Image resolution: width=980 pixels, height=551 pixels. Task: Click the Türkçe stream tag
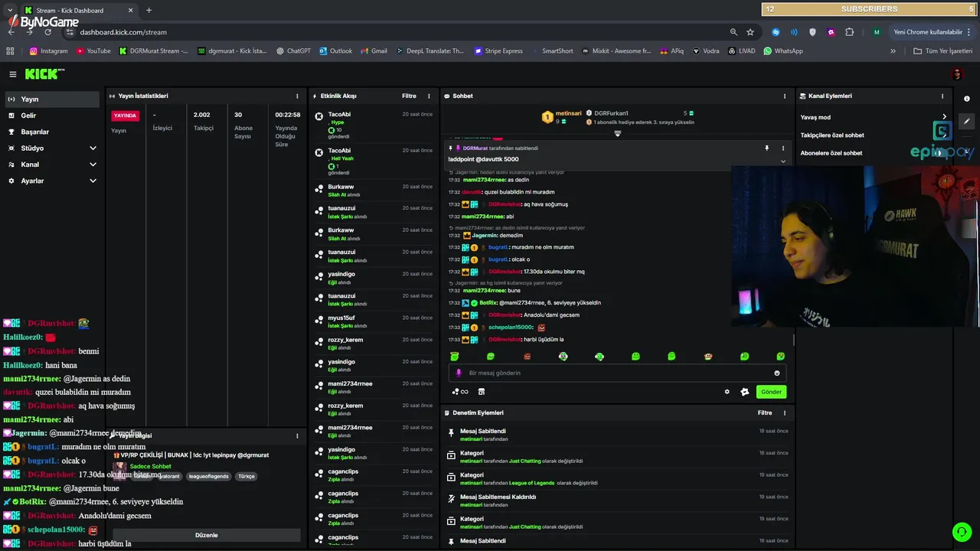(247, 477)
